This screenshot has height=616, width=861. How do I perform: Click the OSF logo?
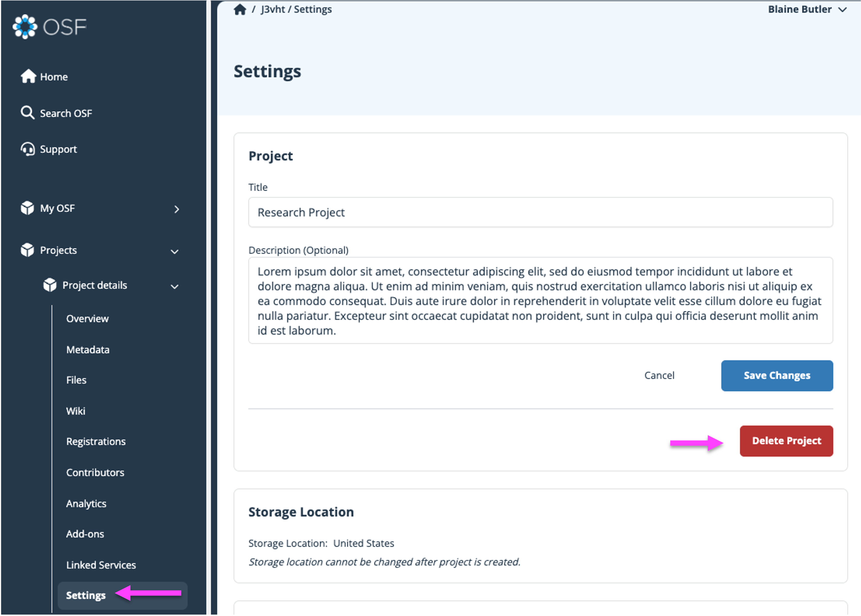click(49, 27)
